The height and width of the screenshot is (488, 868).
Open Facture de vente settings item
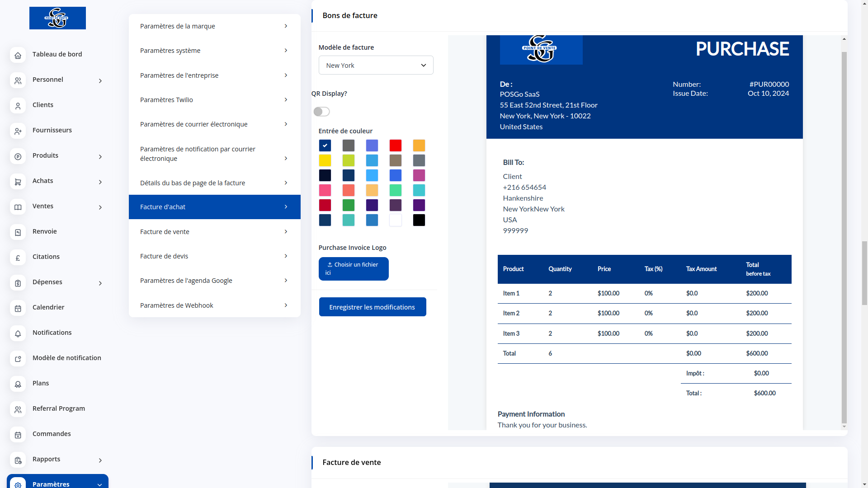(214, 232)
